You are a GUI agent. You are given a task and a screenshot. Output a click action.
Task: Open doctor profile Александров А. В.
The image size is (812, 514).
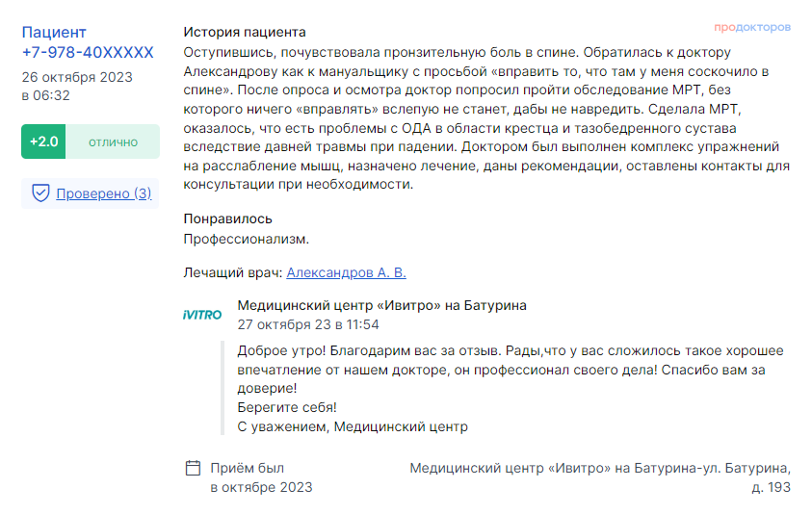pyautogui.click(x=347, y=272)
